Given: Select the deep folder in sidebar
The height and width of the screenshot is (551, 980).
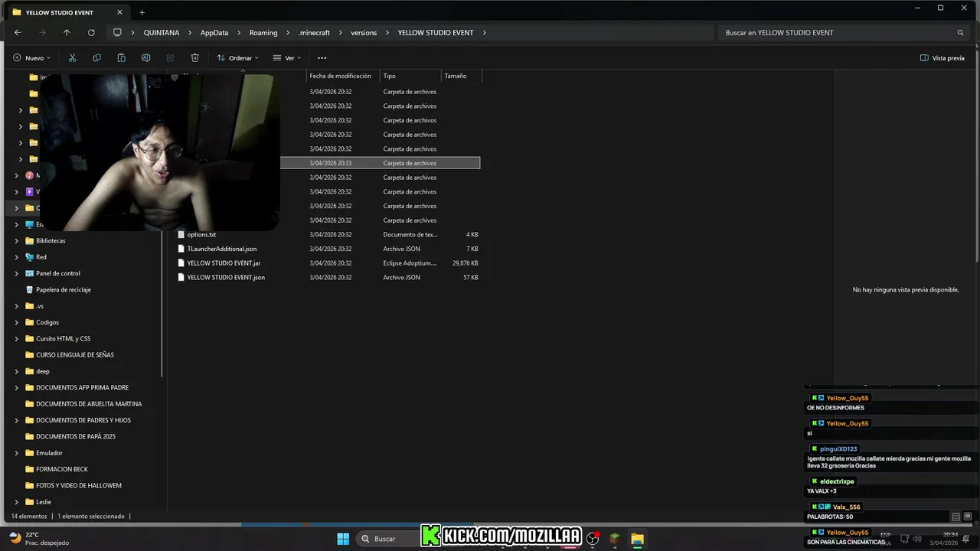Looking at the screenshot, I should pos(43,371).
